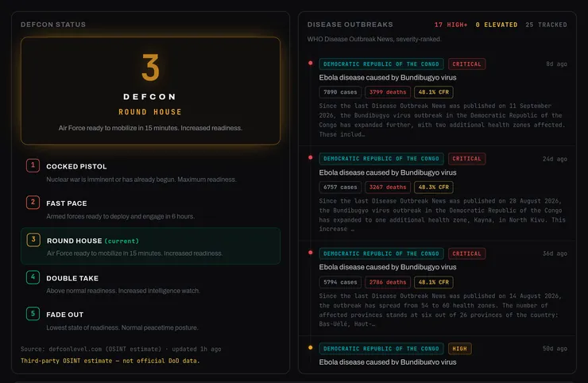Click the '0 ELEVATED' outbreak counter
Viewport: 588px width, 383px height.
[497, 25]
